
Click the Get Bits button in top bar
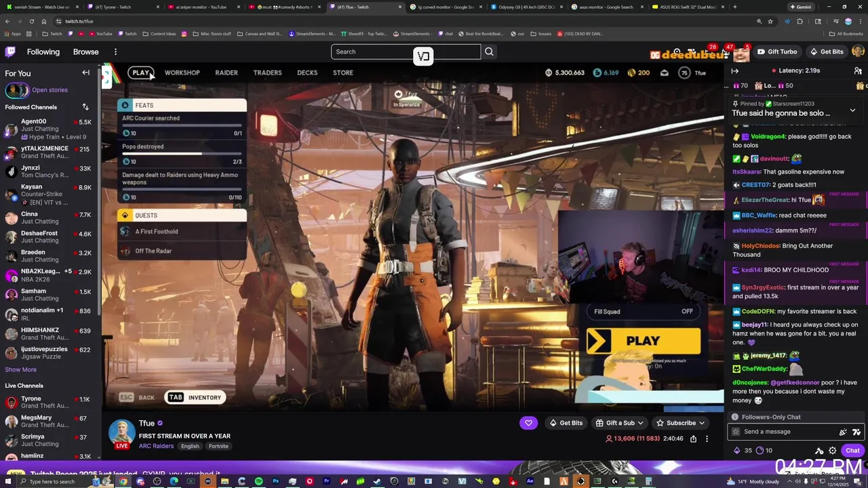(827, 52)
